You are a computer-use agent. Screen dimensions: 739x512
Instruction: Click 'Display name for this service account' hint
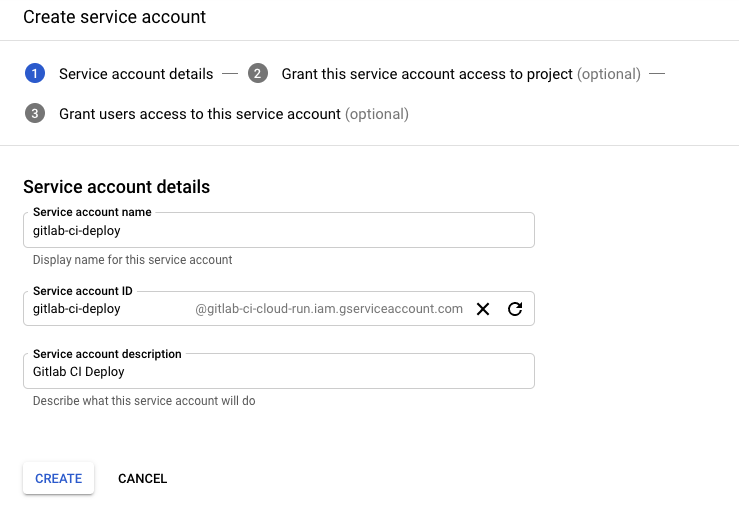pos(132,260)
